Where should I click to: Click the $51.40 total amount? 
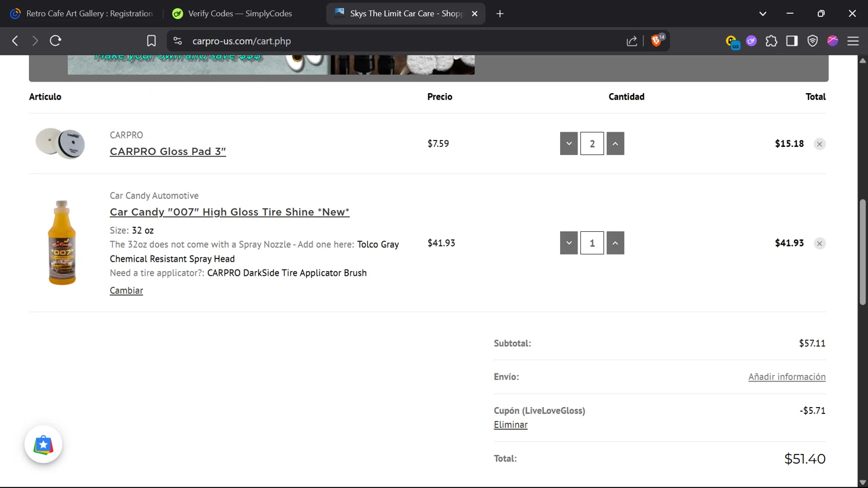tap(805, 459)
